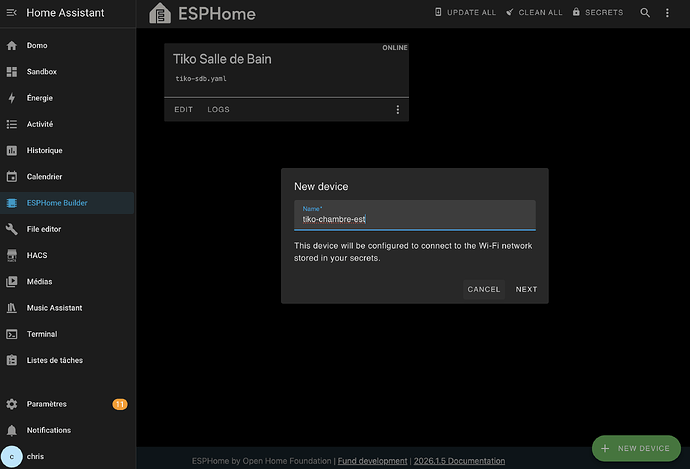Image resolution: width=690 pixels, height=469 pixels.
Task: Open Paramètres settings with 11 updates
Action: [47, 404]
